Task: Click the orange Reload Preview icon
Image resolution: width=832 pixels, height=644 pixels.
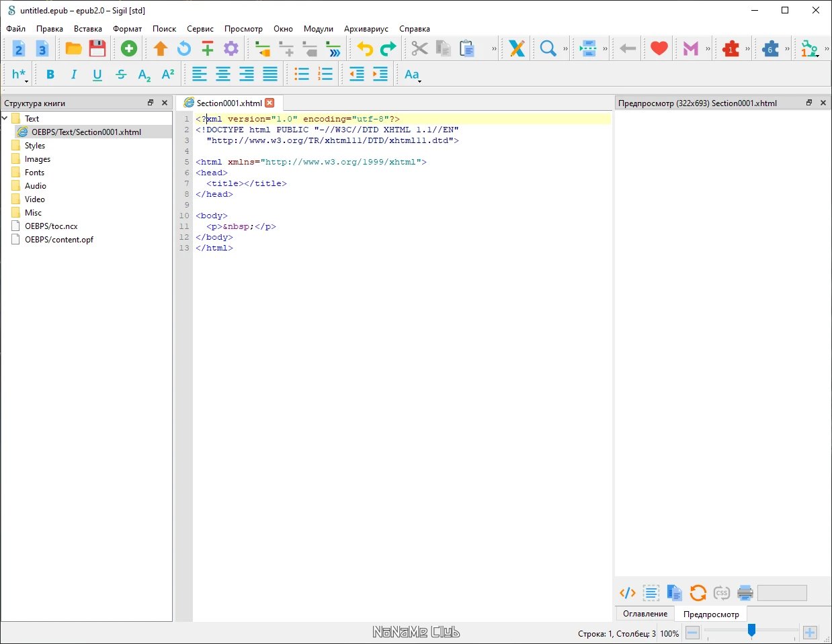Action: coord(698,593)
